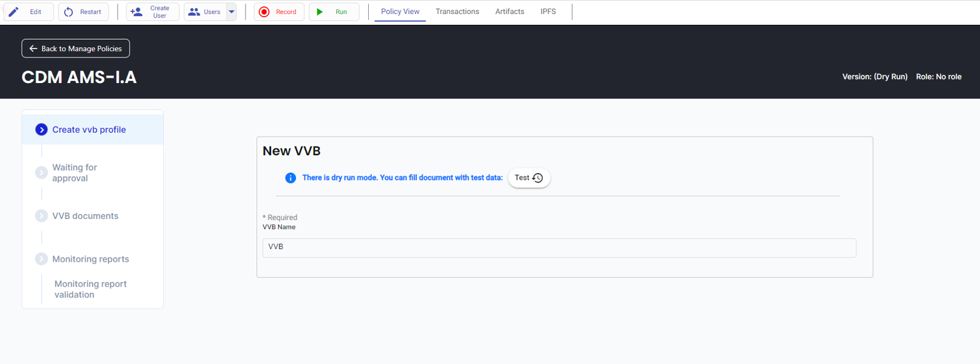Switch to the Transactions tab
980x364 pixels.
point(457,11)
